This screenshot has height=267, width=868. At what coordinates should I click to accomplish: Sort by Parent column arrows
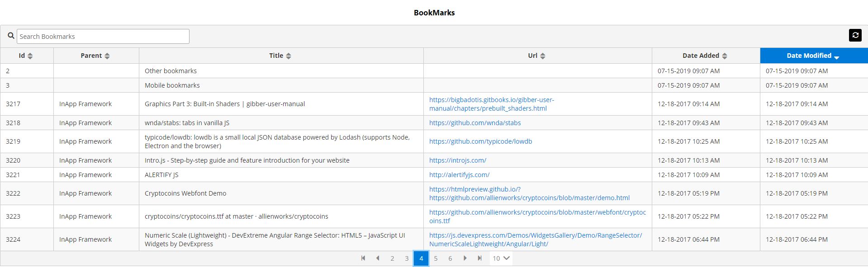[x=107, y=56]
